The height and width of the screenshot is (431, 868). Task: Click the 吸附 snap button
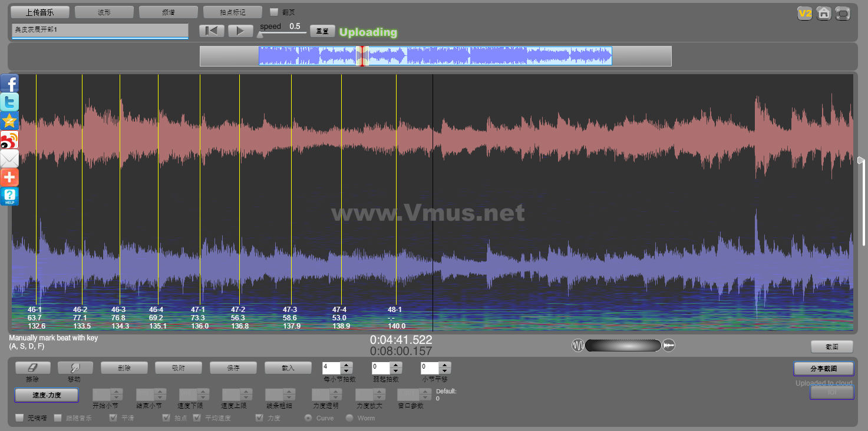pyautogui.click(x=179, y=368)
